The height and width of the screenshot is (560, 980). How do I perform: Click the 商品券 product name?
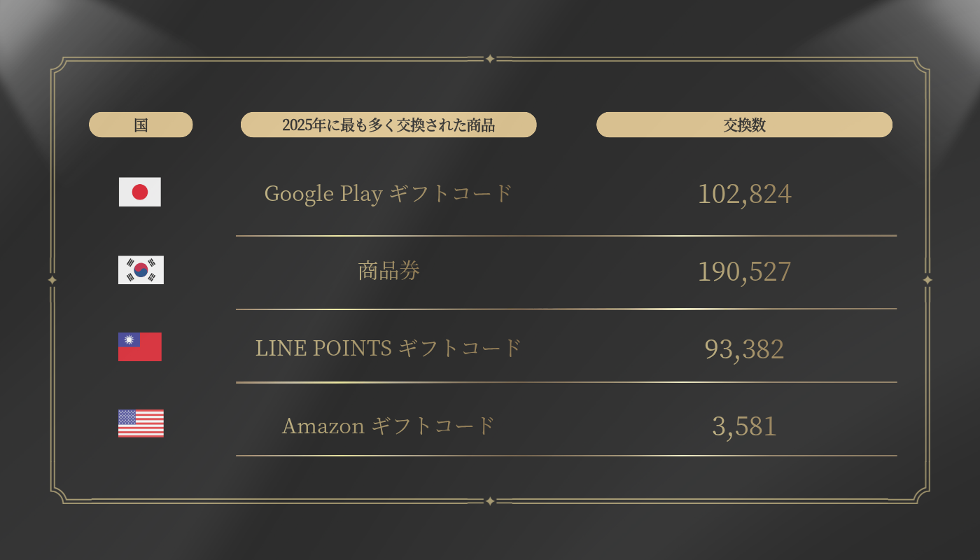point(388,271)
